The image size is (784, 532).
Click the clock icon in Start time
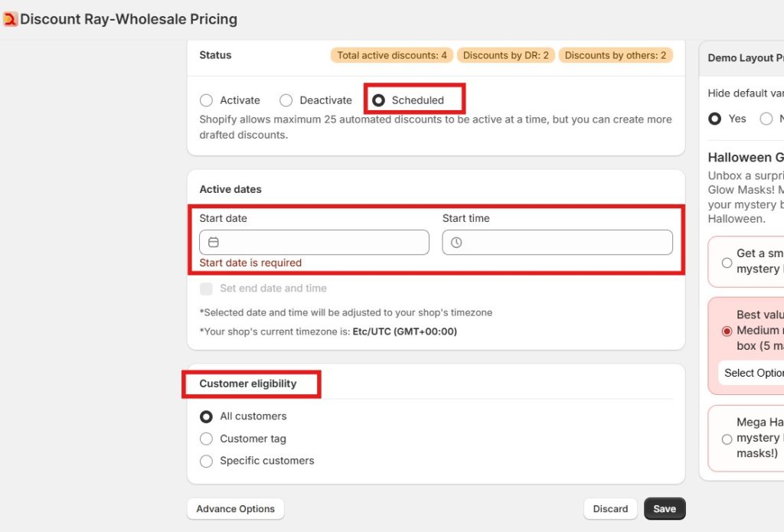pos(456,243)
